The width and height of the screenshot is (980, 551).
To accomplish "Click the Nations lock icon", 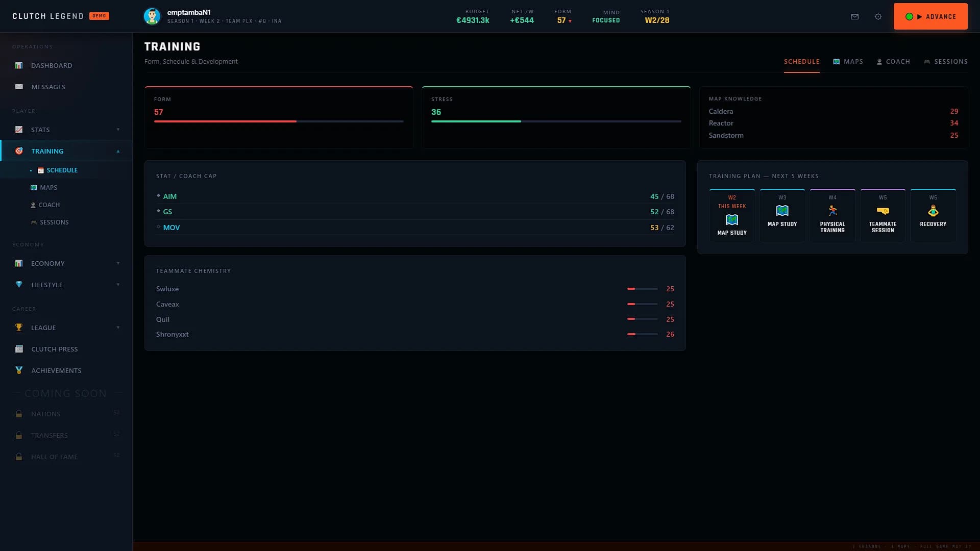I will click(x=19, y=414).
